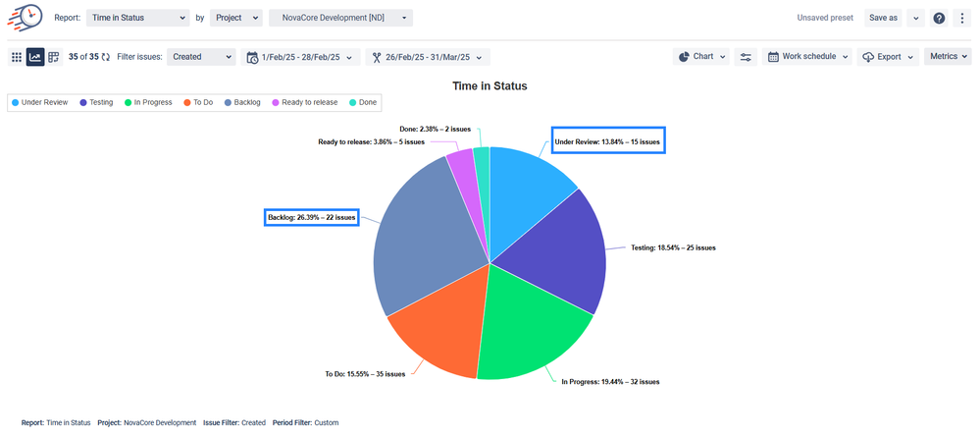Click the 'Unsaved preset' text
Viewport: 980px width, 437px height.
click(825, 18)
